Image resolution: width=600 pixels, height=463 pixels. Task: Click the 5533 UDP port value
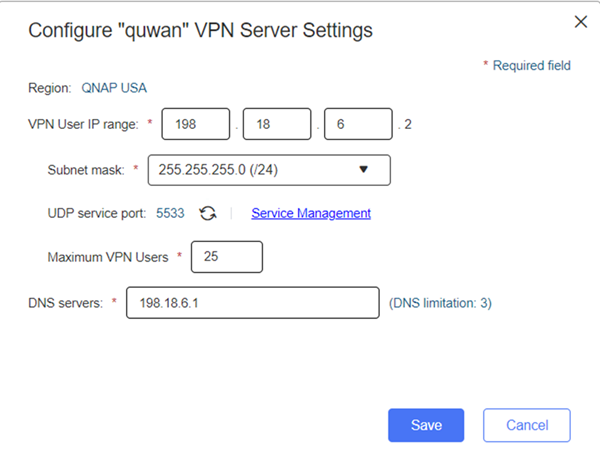[170, 213]
